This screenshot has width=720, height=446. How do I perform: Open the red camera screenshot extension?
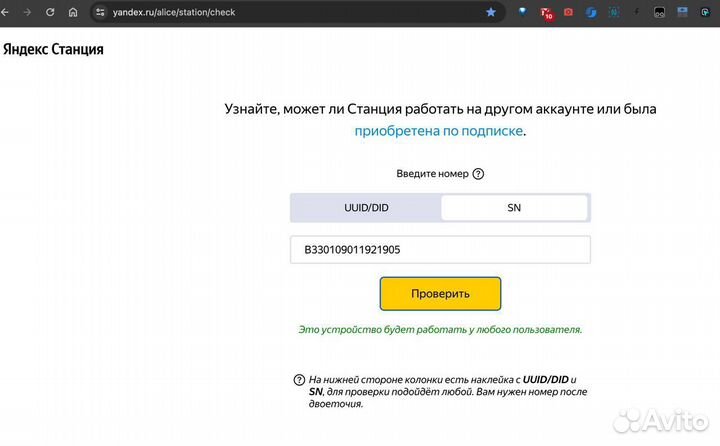(x=568, y=12)
